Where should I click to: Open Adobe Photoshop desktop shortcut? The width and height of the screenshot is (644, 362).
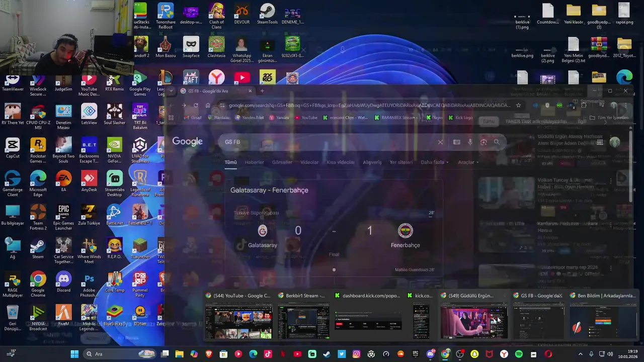[89, 285]
